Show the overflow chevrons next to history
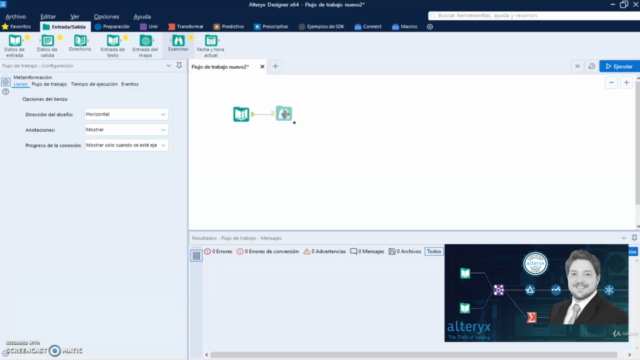The height and width of the screenshot is (360, 640). pyautogui.click(x=577, y=66)
